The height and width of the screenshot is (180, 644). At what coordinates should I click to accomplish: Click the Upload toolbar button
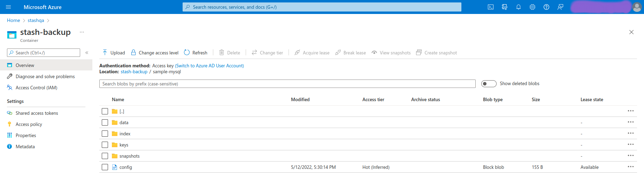coord(114,53)
